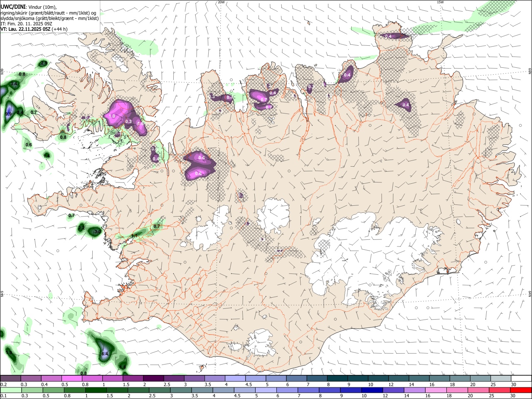Pick the bright magenta 0.5–0.8 snow legend swatch

(x=71, y=379)
